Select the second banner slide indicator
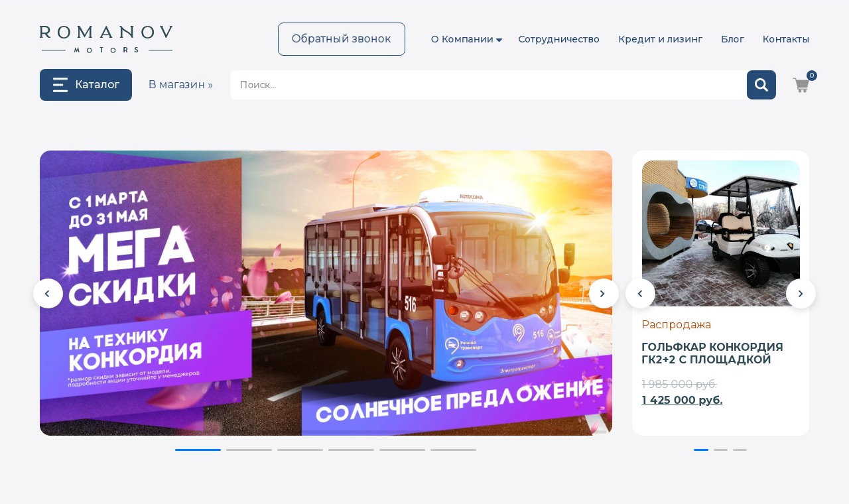Screen dimensions: 849x504 tap(249, 450)
